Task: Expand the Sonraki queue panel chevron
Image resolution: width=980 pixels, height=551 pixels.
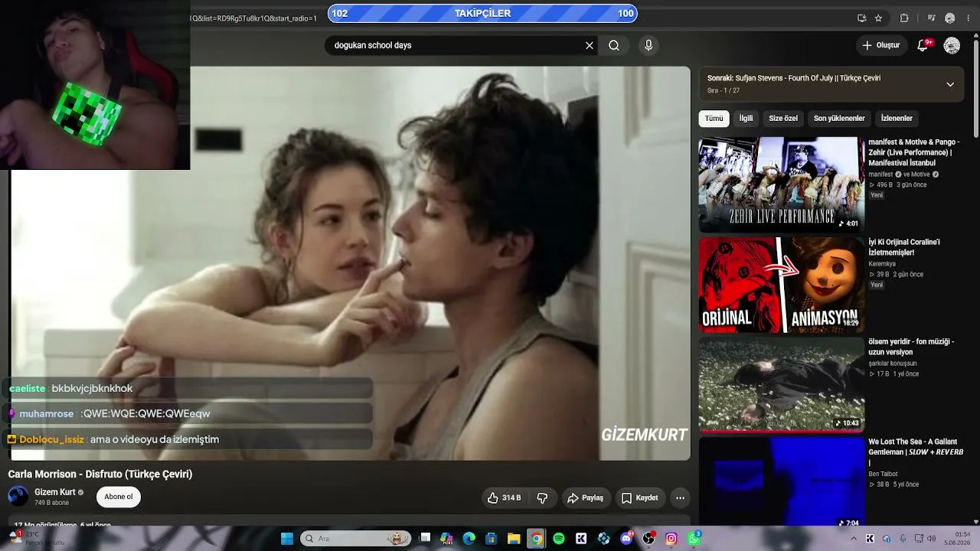Action: point(950,84)
